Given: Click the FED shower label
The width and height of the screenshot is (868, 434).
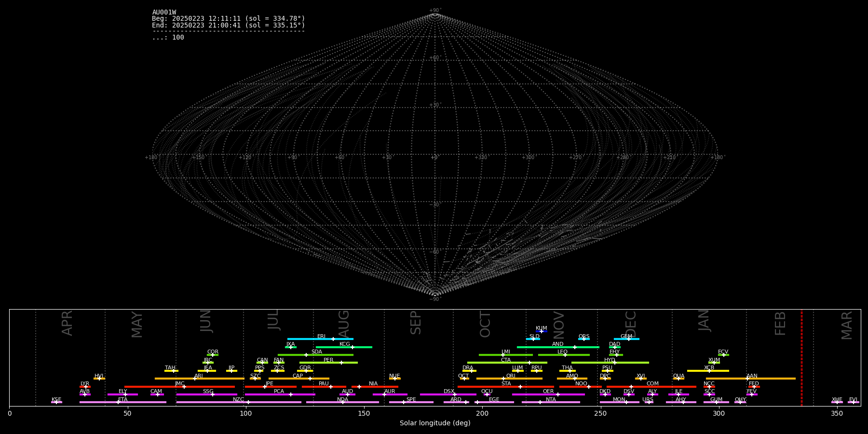Looking at the screenshot, I should [754, 384].
